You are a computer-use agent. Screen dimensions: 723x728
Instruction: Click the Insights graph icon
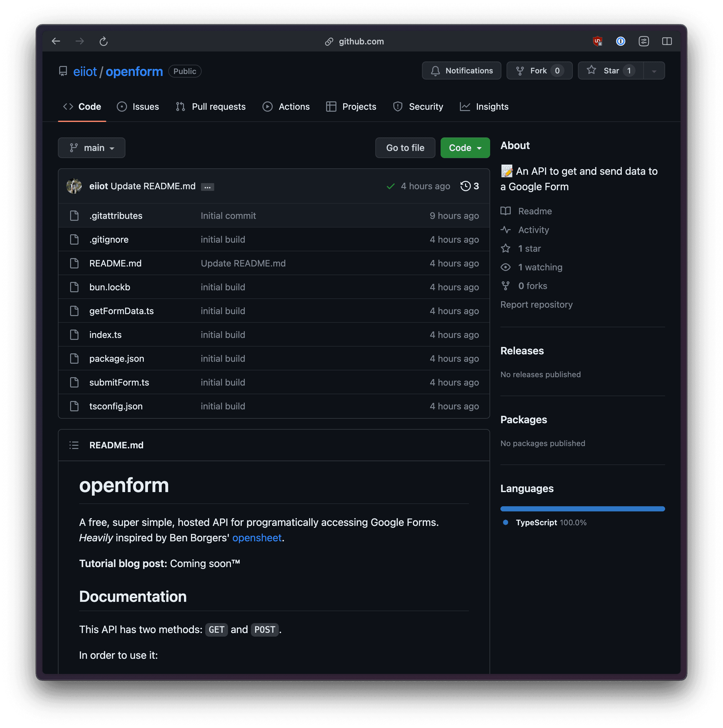465,107
